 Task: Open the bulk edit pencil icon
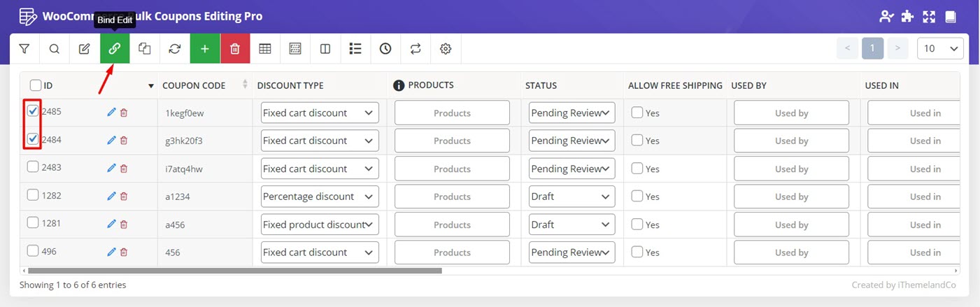(x=85, y=49)
